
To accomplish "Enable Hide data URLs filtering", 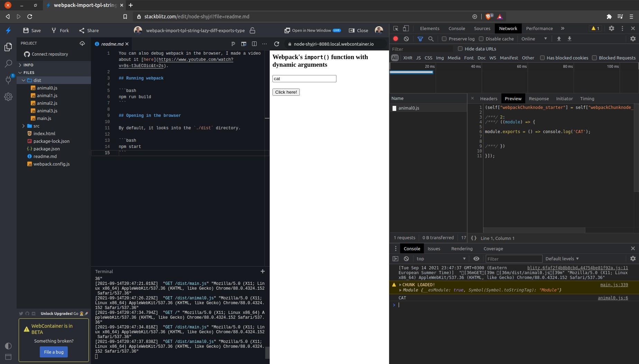I will coord(460,49).
